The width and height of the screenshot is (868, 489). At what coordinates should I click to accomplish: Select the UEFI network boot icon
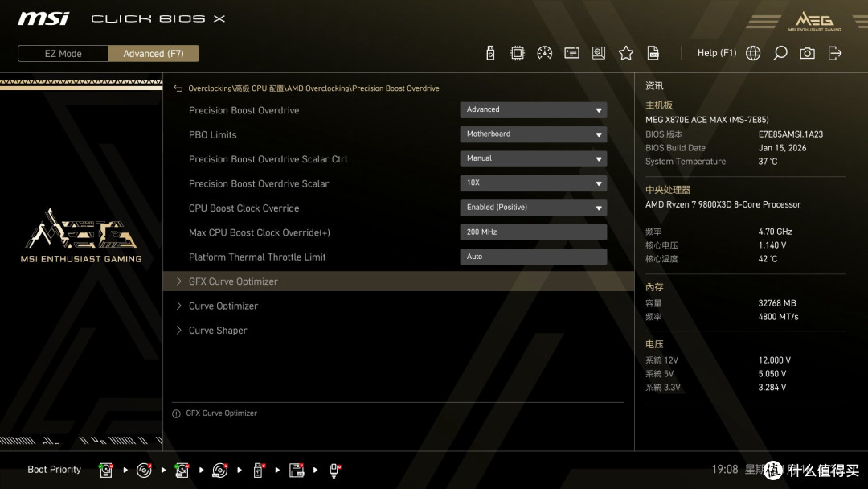[x=334, y=470]
